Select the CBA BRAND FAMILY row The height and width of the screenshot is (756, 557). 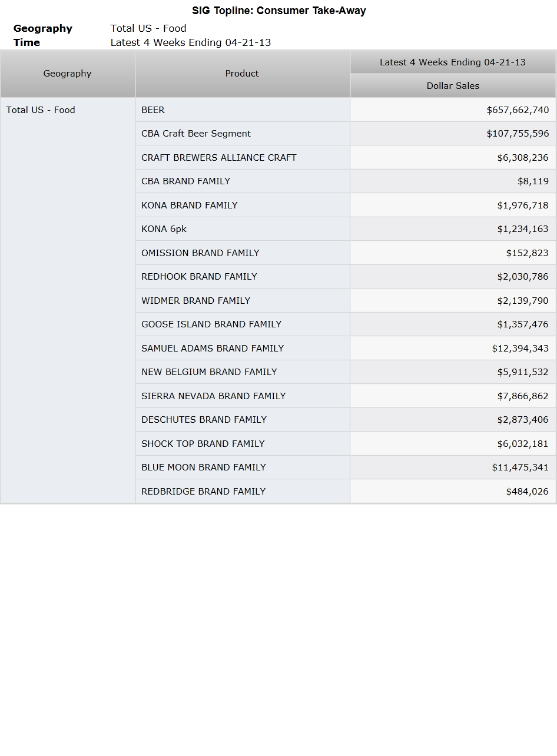[x=243, y=181]
